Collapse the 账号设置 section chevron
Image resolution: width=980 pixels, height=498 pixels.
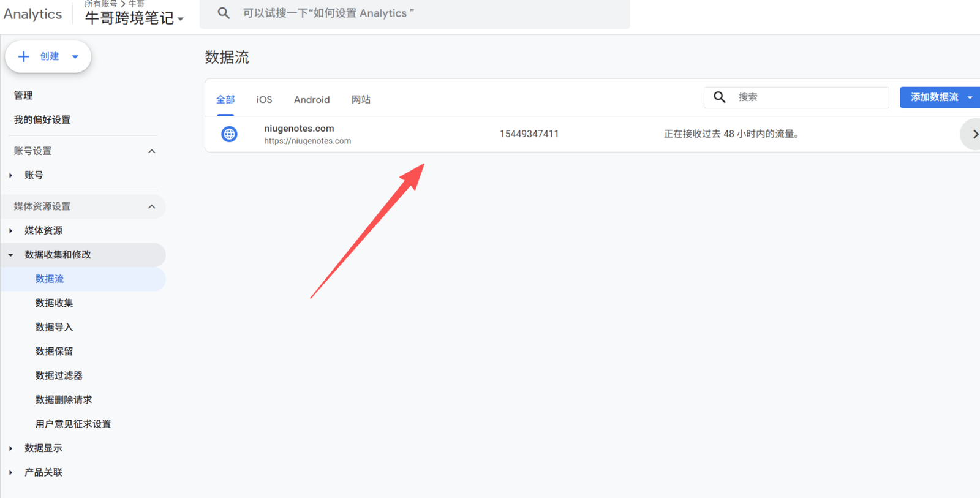coord(152,151)
